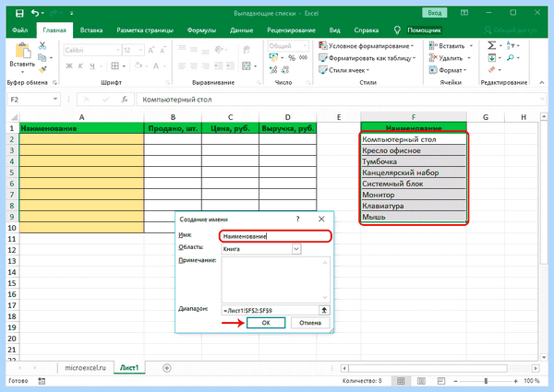Screen dimensions: 554x392
Task: Click the Increase Decimal icon
Action: tap(273, 70)
